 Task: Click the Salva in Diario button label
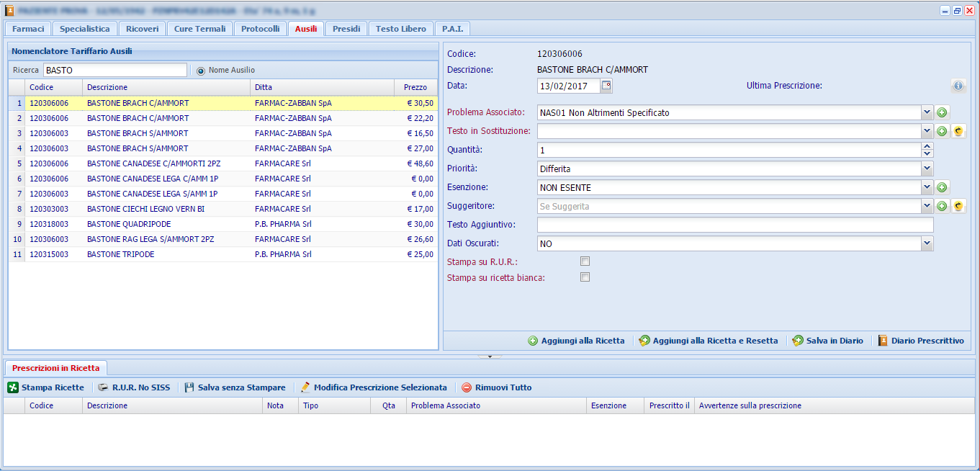[835, 341]
